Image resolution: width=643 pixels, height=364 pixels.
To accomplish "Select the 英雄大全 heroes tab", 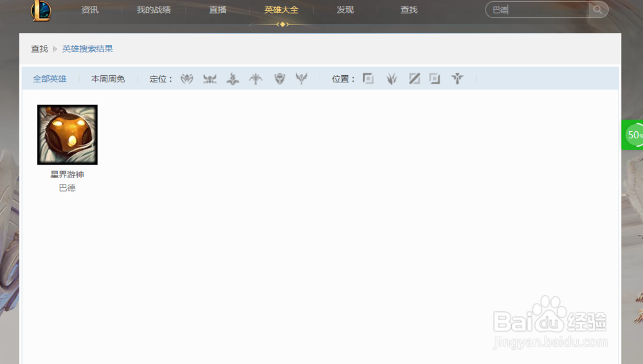I will pos(282,10).
